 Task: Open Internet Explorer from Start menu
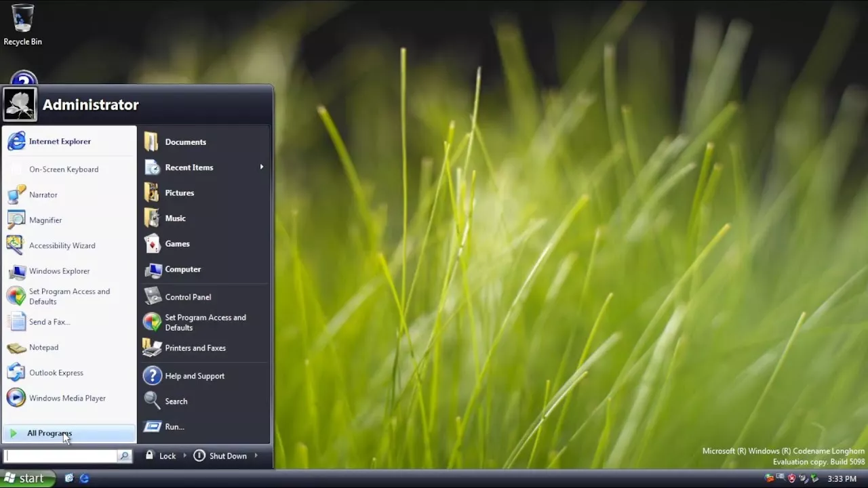pos(59,141)
